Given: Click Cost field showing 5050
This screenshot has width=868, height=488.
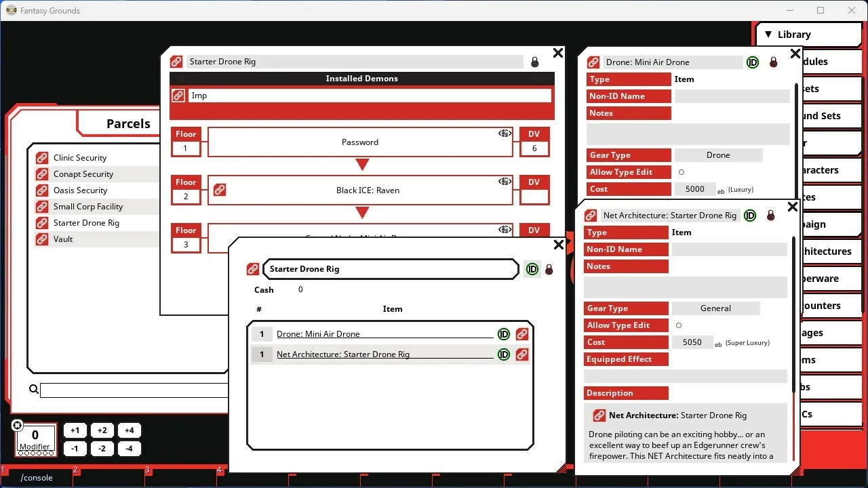Looking at the screenshot, I should point(692,342).
